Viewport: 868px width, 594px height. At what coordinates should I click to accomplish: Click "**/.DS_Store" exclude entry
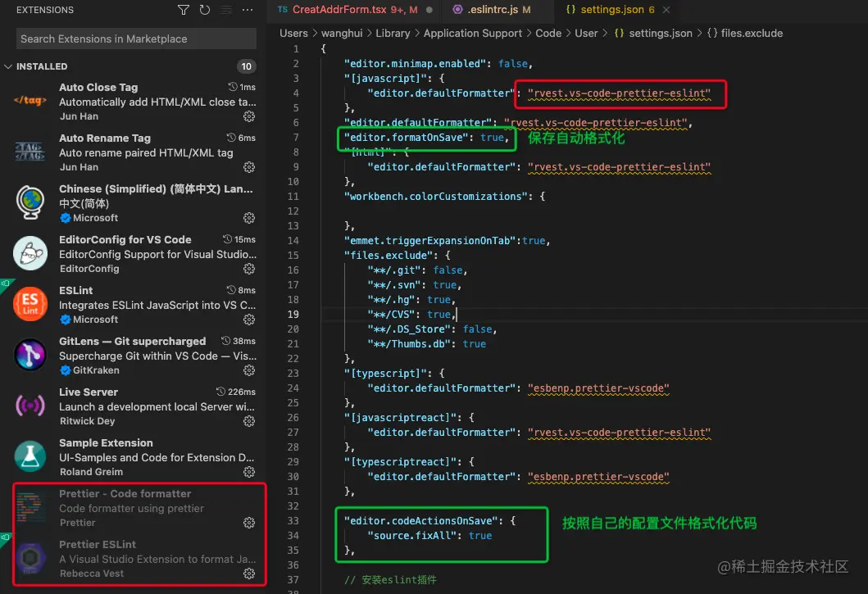coord(409,329)
